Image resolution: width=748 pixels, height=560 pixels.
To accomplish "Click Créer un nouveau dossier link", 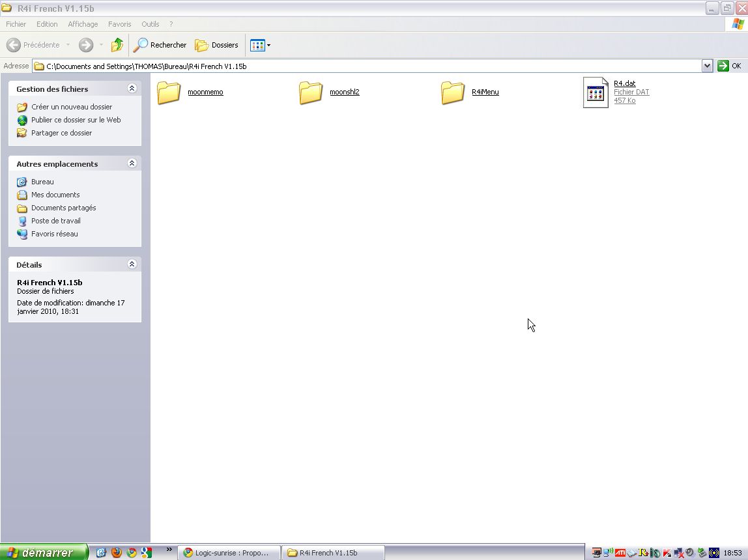I will click(72, 107).
